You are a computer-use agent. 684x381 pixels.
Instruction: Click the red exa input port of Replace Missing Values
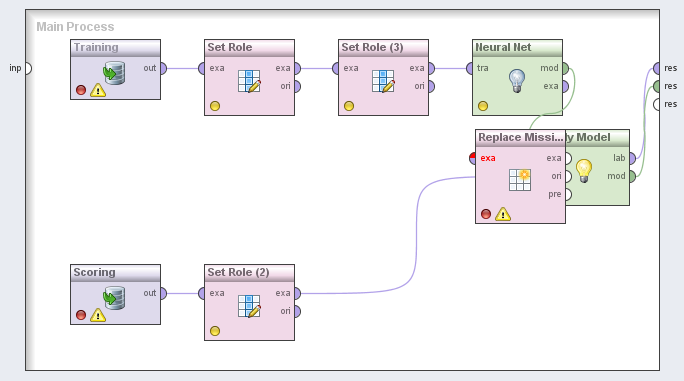(x=472, y=158)
